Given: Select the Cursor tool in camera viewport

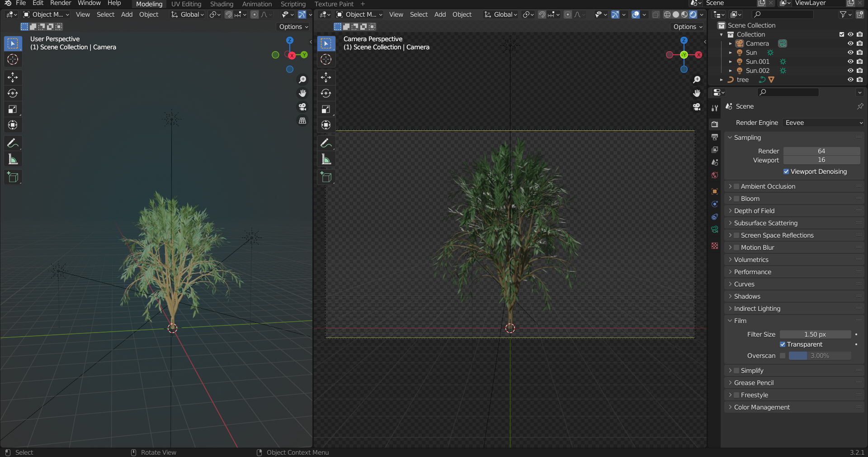Looking at the screenshot, I should (326, 59).
